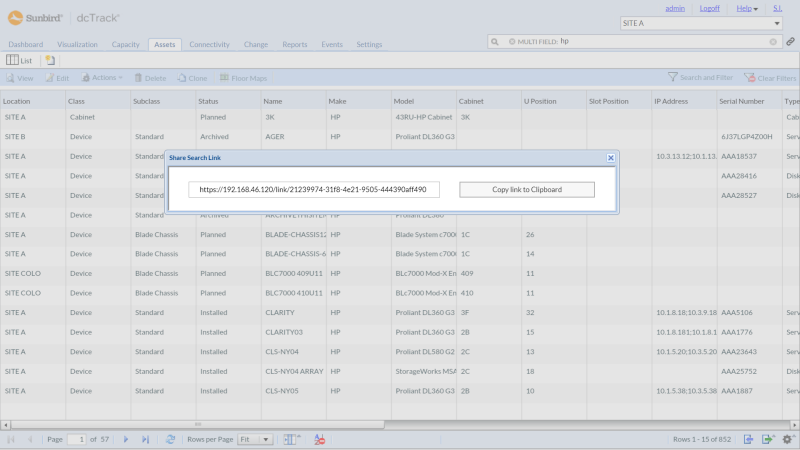This screenshot has height=450, width=800.
Task: Open the Settings tab
Action: click(369, 44)
